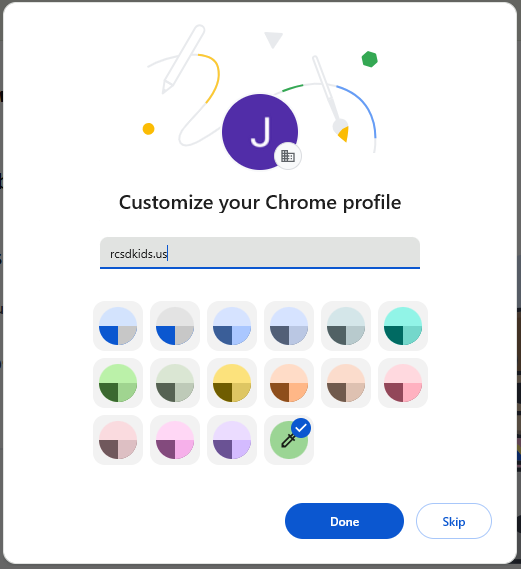The height and width of the screenshot is (569, 521).
Task: Select the yellow theme swatch
Action: click(232, 383)
